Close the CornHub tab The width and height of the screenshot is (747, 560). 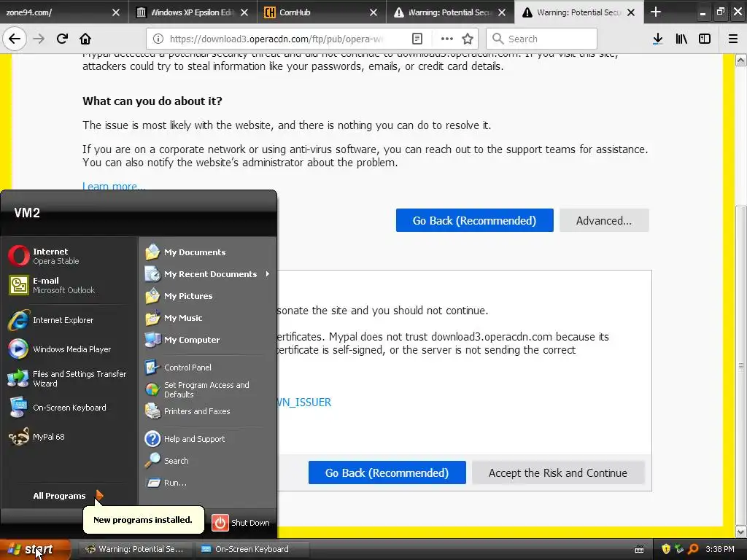373,12
